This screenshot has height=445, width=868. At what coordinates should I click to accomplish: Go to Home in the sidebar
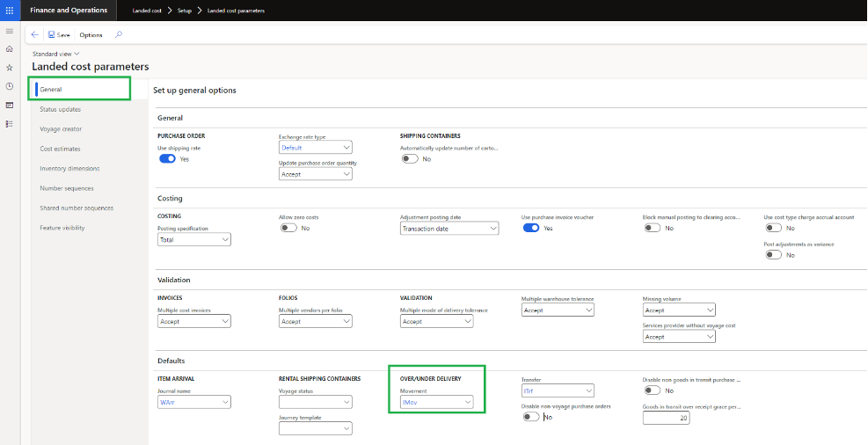[x=10, y=48]
